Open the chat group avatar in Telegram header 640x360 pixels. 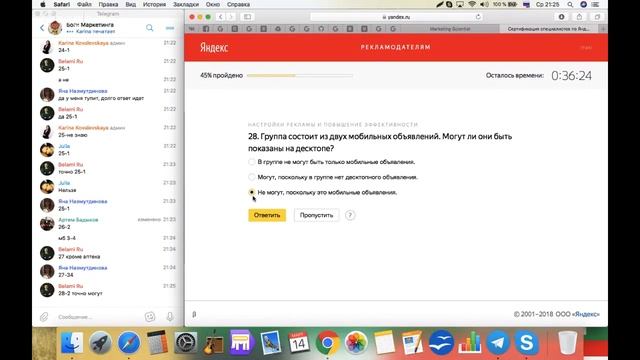pos(55,28)
